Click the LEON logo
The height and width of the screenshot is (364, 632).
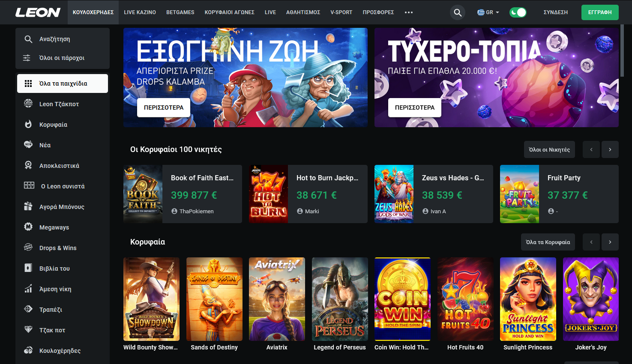point(38,12)
